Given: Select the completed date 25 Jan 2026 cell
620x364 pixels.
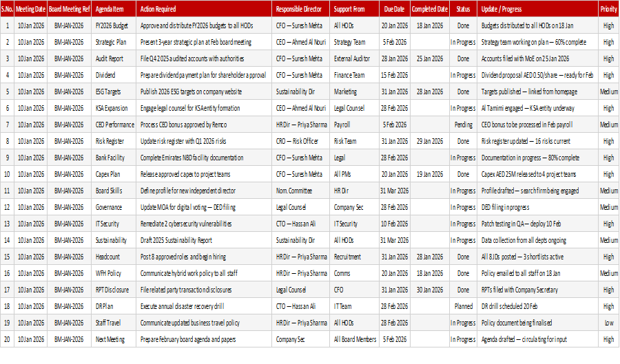Looking at the screenshot, I should tap(430, 58).
